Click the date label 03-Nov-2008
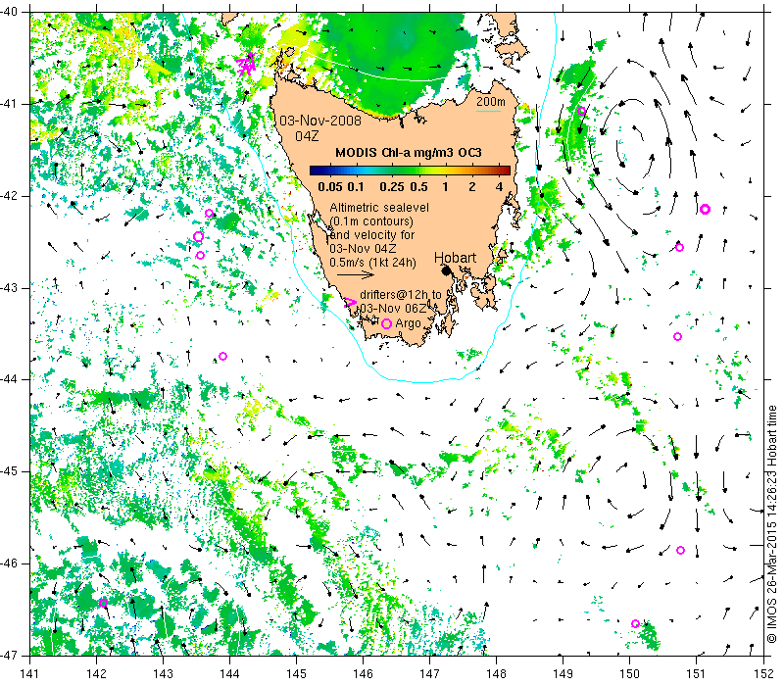 click(x=320, y=121)
